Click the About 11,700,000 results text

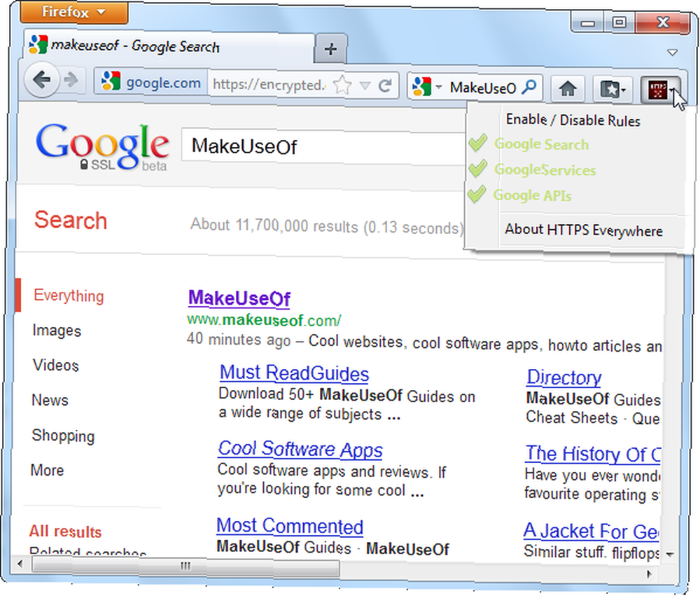[328, 226]
